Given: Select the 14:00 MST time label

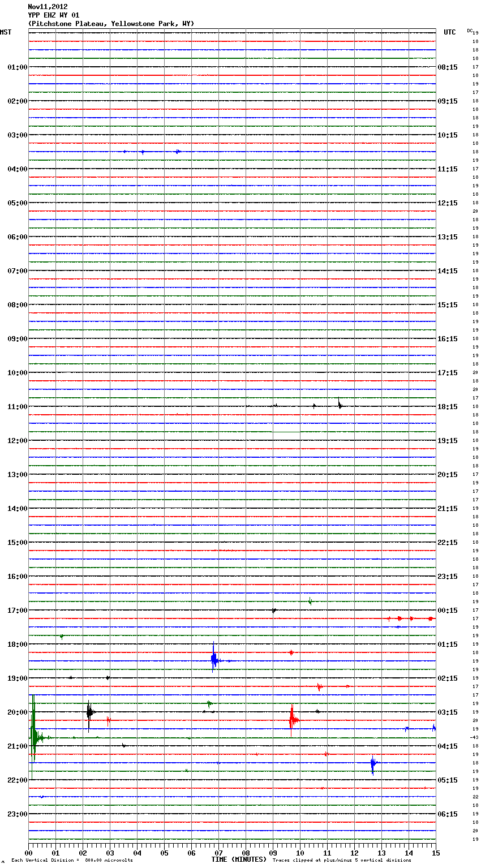Looking at the screenshot, I should 17,509.
